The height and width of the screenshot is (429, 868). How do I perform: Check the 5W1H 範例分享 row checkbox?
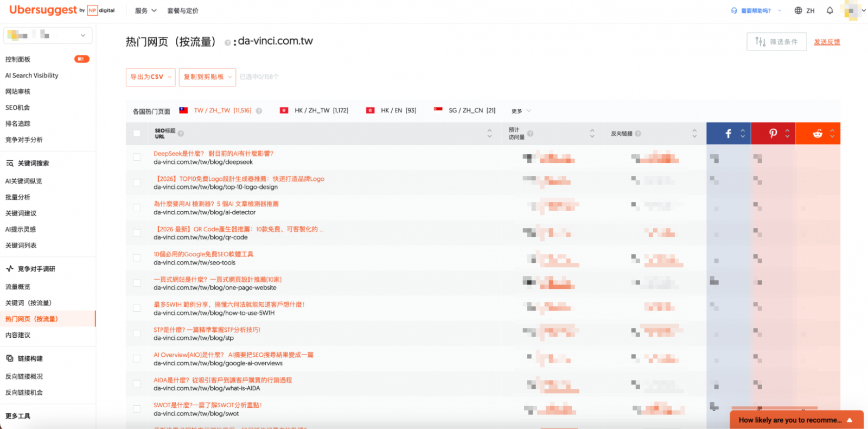[137, 308]
